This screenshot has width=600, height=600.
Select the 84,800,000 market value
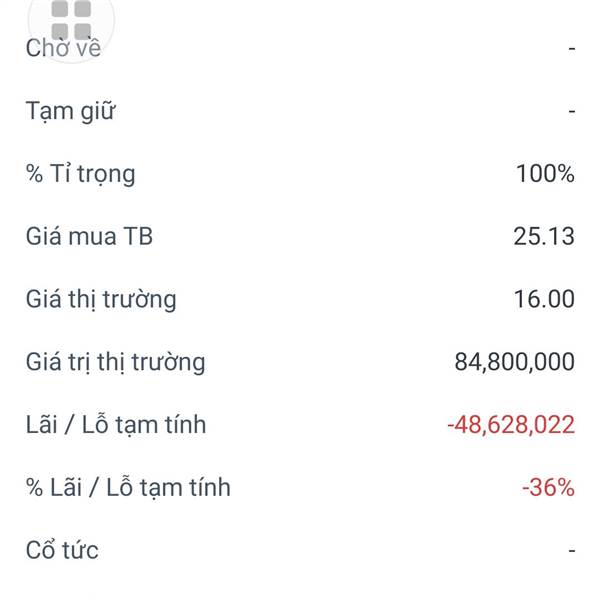[x=515, y=362]
